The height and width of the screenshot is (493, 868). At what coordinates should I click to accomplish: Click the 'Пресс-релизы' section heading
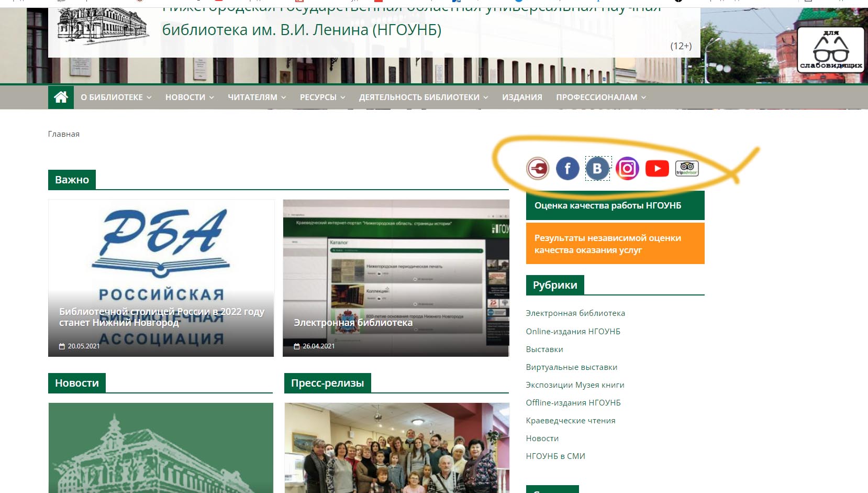tap(327, 383)
